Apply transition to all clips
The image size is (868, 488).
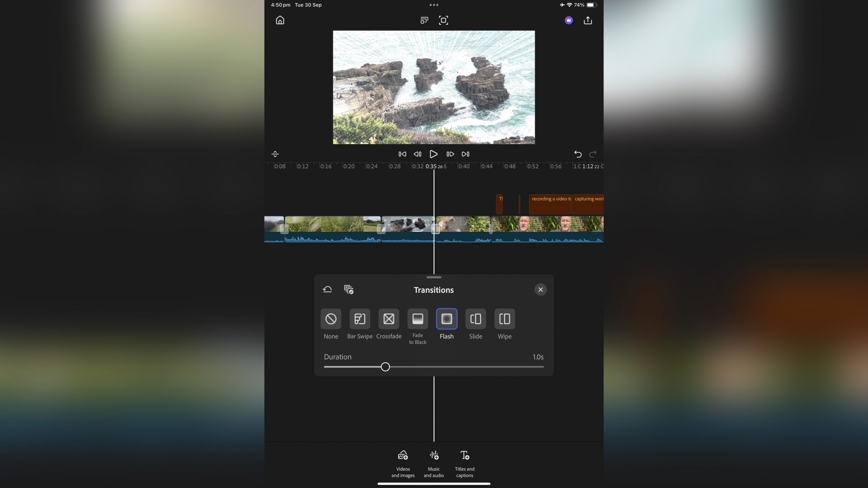(x=349, y=290)
